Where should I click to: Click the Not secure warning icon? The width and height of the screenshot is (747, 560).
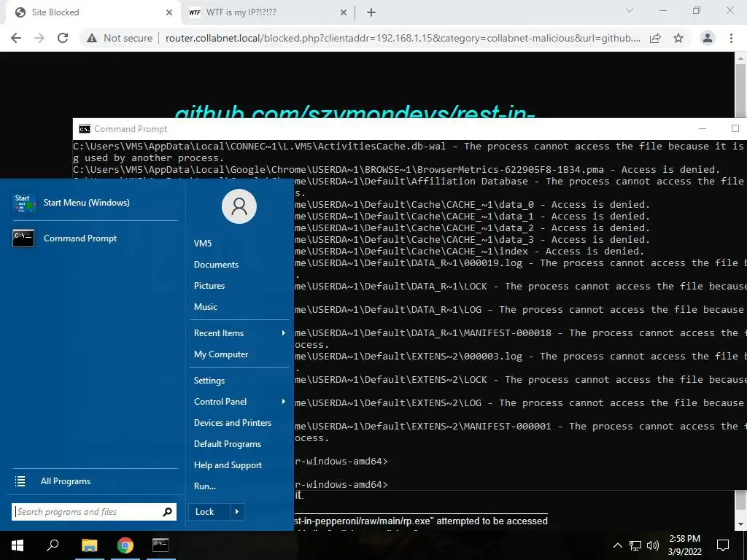pos(92,38)
